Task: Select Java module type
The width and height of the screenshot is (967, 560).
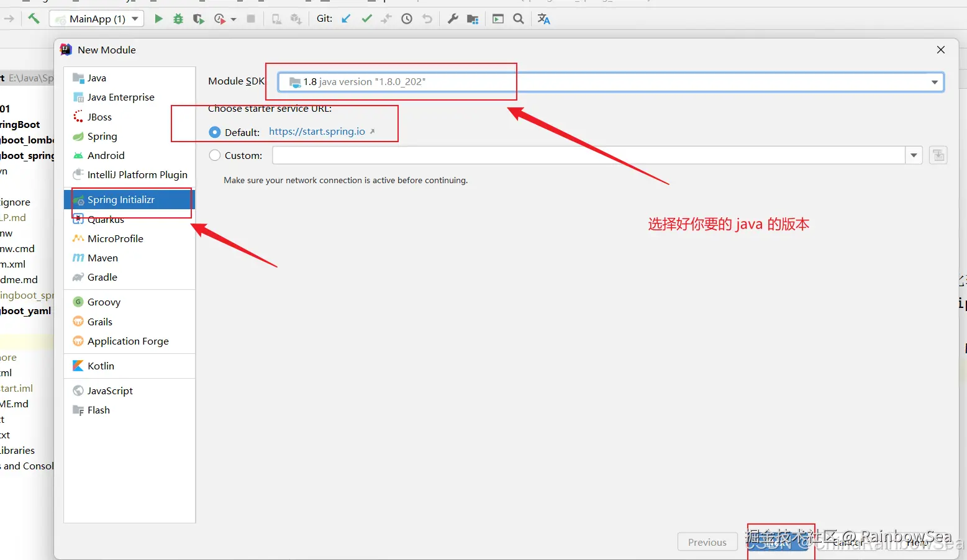Action: 130,78
